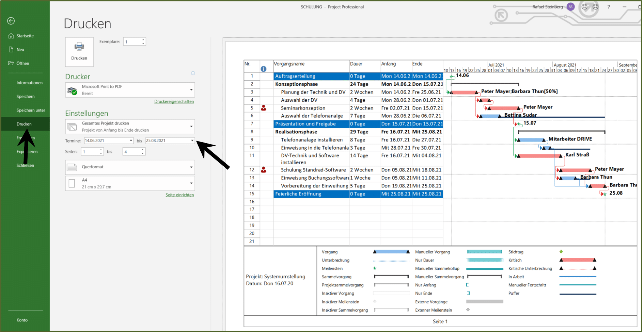Click the Seminarkonzeption task name

point(303,108)
